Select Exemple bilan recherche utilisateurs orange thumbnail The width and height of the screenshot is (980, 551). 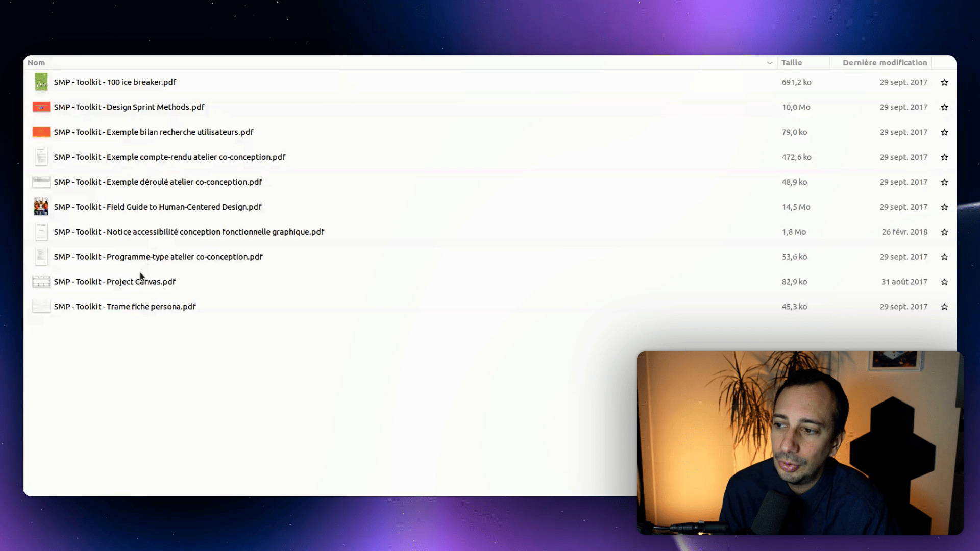pyautogui.click(x=41, y=132)
